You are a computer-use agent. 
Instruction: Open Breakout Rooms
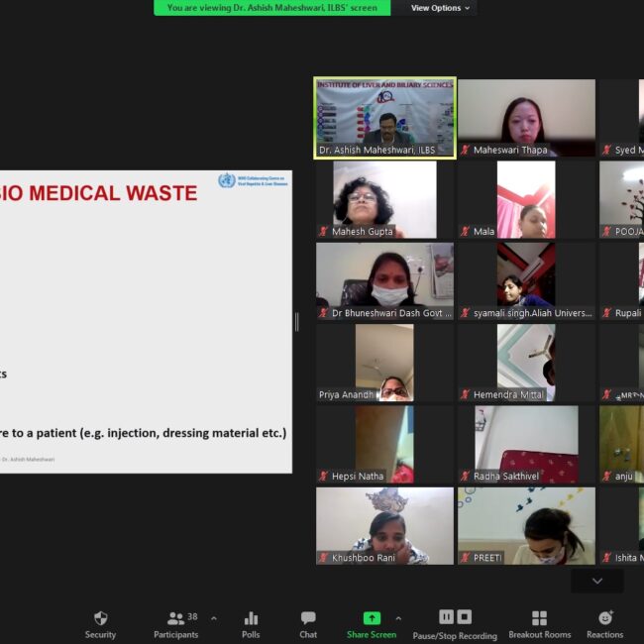pos(539,618)
